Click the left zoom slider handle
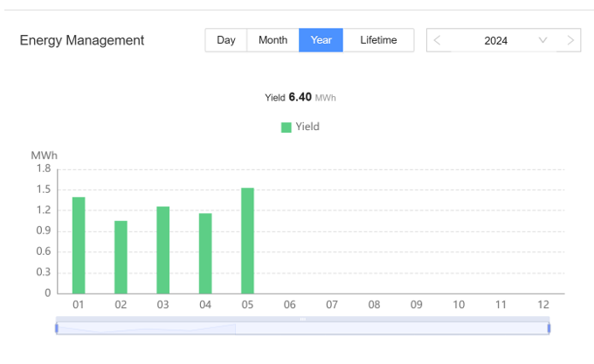Viewport: 594px width, 364px height. (x=57, y=328)
